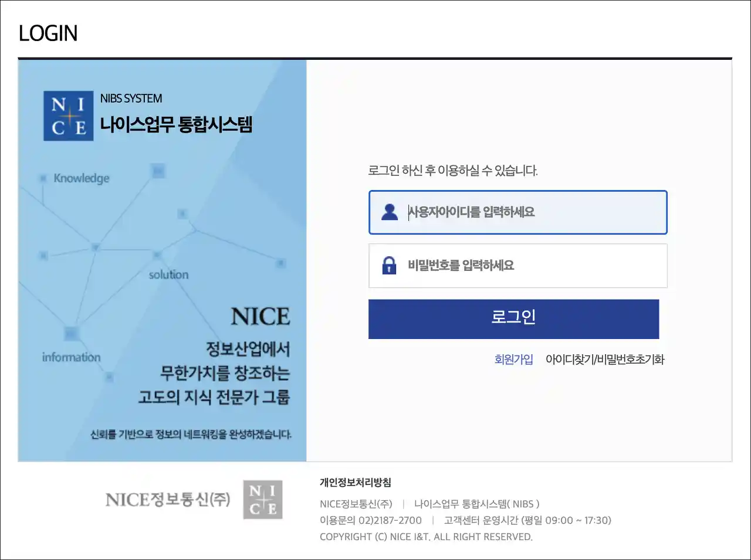Click the 신뢰를 기반으로 tagline in banner
Image resolution: width=751 pixels, height=560 pixels.
191,435
